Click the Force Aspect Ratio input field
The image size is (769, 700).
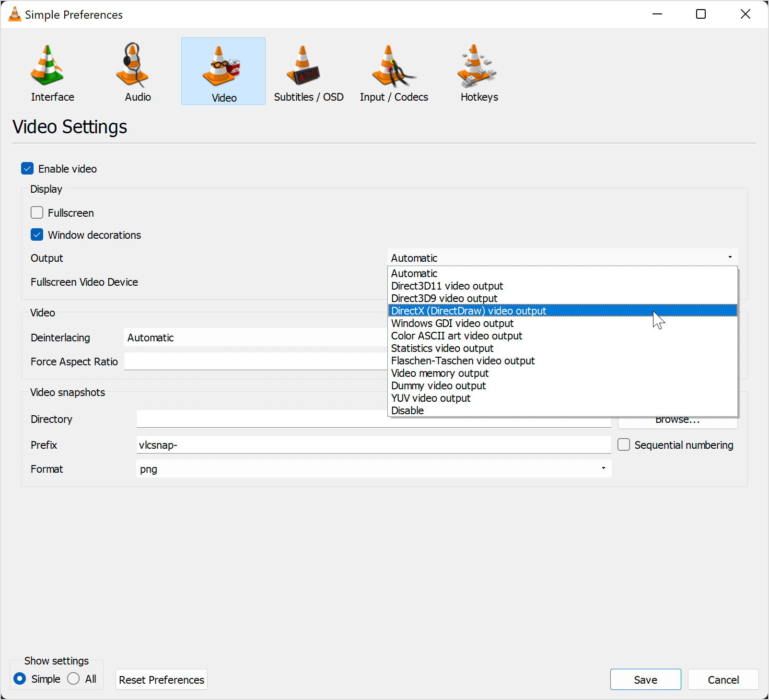256,361
